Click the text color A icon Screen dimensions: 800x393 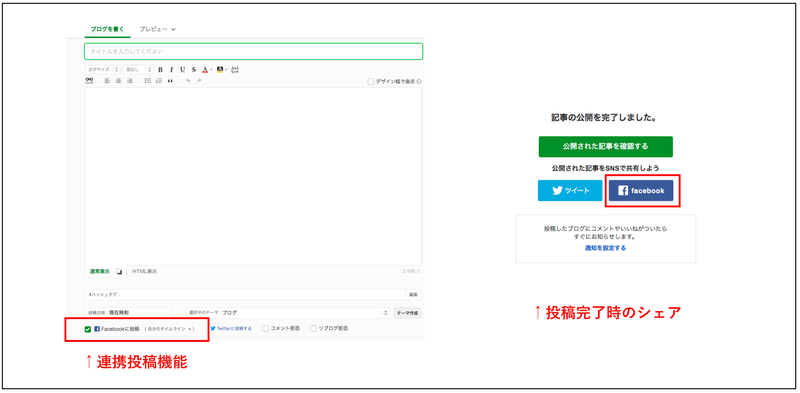[205, 69]
